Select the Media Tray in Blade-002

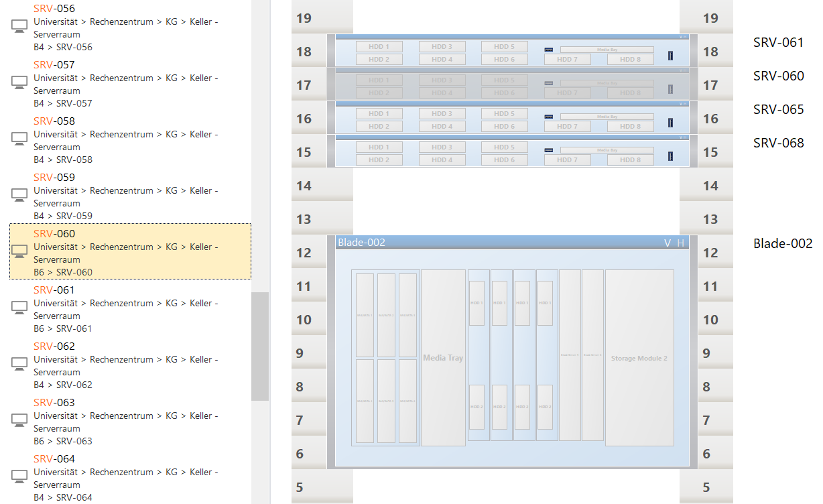click(443, 358)
